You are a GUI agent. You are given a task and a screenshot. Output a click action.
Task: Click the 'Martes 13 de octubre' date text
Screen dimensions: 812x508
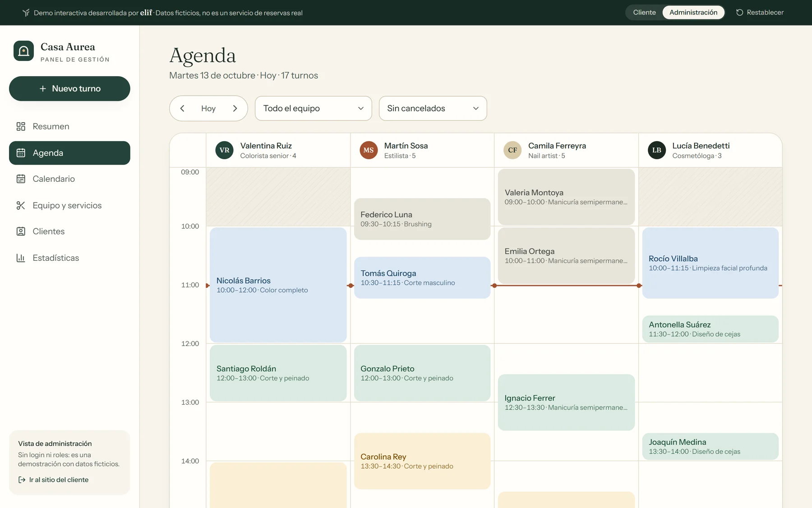point(212,75)
